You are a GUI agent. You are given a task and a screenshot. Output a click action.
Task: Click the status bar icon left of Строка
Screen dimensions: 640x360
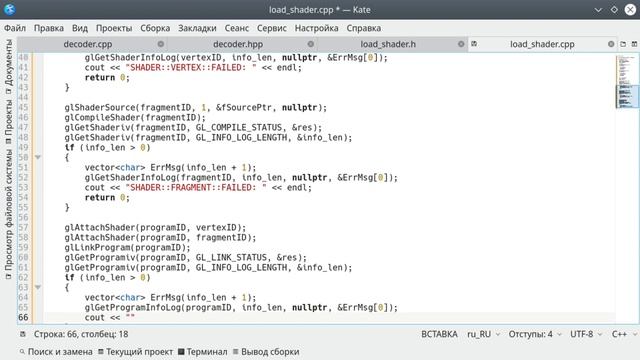tap(23, 334)
